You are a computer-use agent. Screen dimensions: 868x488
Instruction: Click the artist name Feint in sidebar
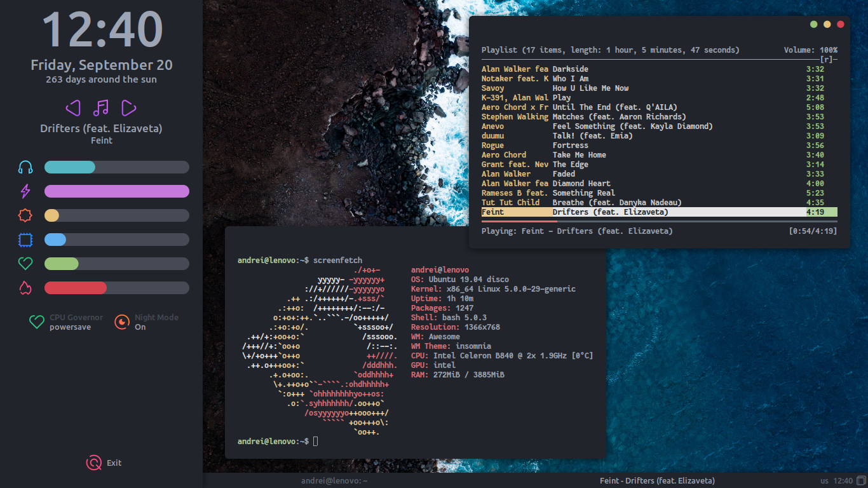pos(102,140)
